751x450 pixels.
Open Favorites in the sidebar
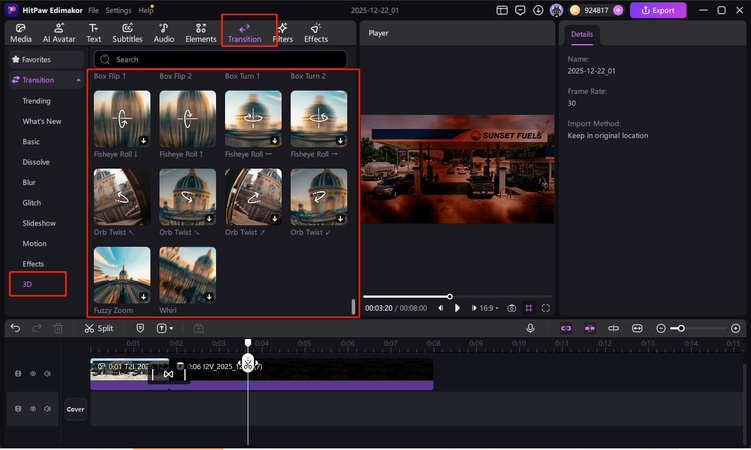point(46,59)
